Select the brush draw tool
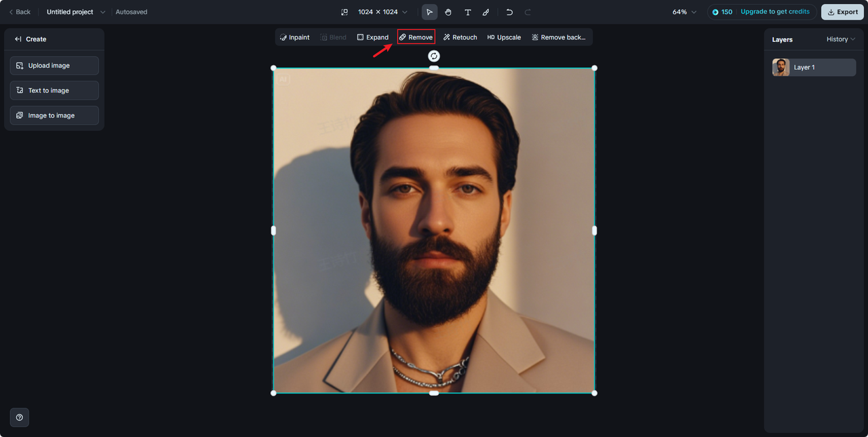868x437 pixels. pyautogui.click(x=486, y=12)
